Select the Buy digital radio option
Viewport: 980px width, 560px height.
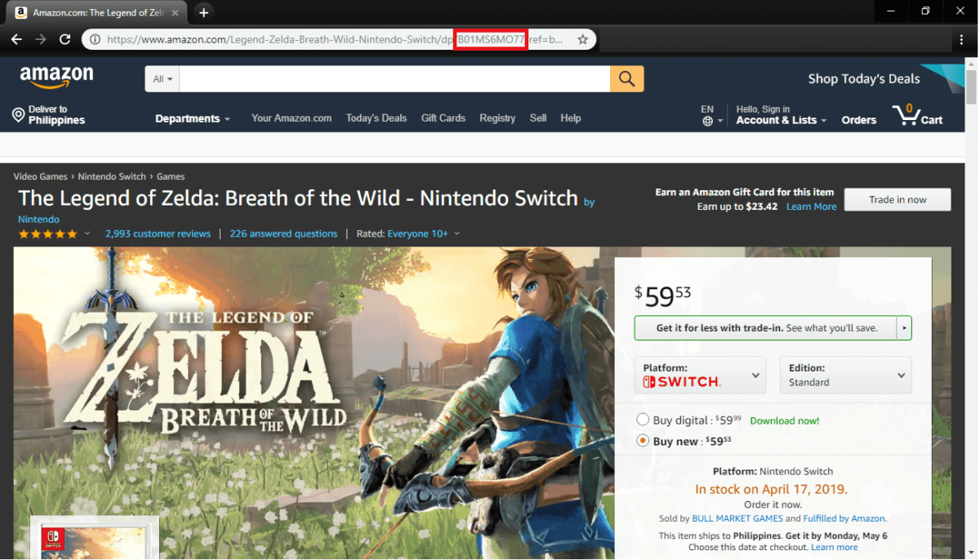pos(643,420)
